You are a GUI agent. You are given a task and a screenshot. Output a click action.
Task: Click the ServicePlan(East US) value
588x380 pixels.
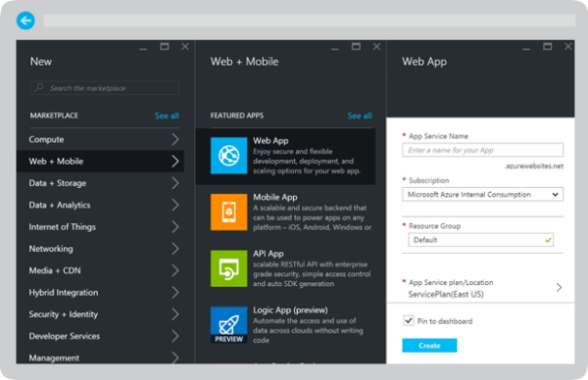446,294
